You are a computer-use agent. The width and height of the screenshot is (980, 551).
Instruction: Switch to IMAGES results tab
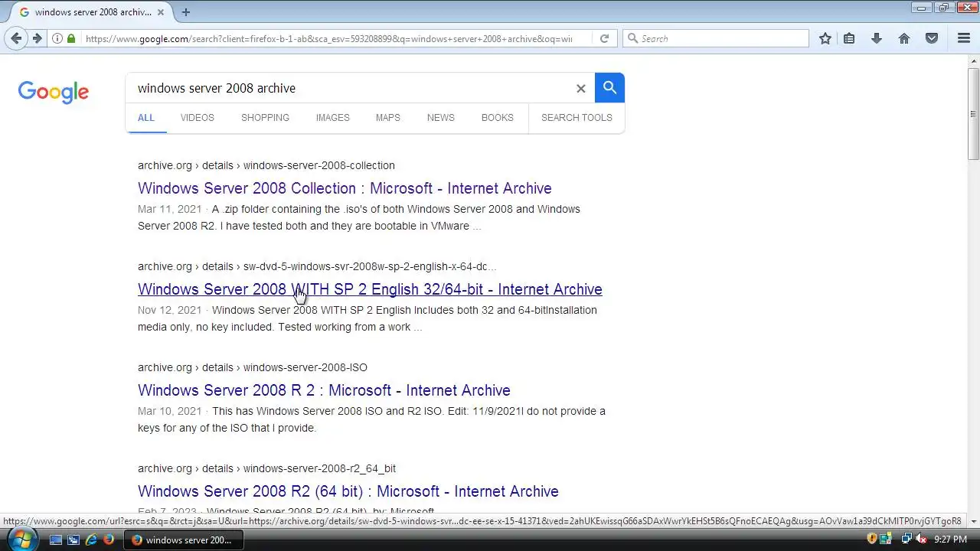332,118
